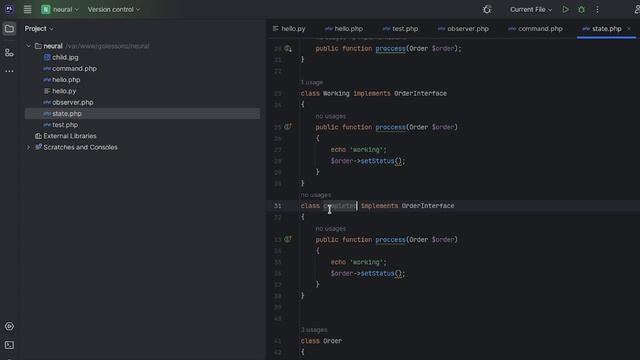This screenshot has height=360, width=640.
Task: Click the implements gutter icon on line 25
Action: (x=288, y=127)
